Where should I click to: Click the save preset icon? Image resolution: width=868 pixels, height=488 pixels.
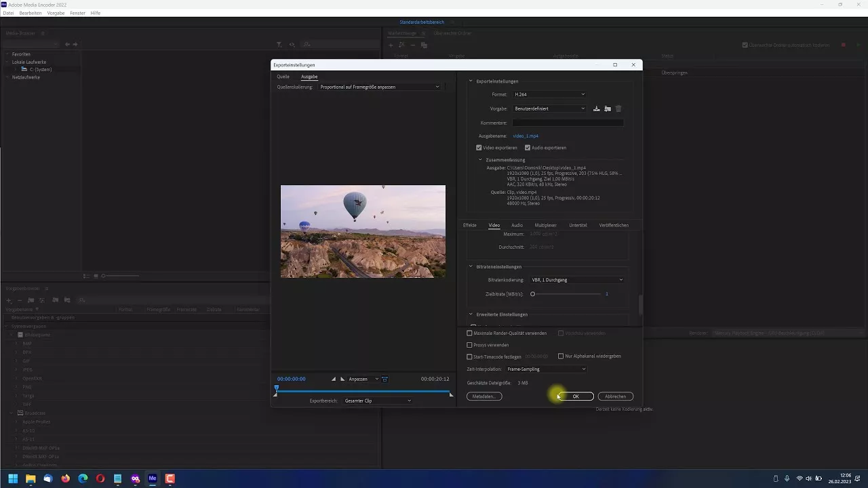[x=596, y=108]
